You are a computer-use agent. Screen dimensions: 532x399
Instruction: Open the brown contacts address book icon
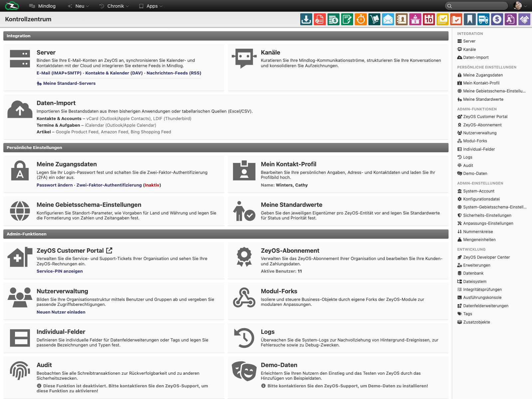(x=402, y=19)
